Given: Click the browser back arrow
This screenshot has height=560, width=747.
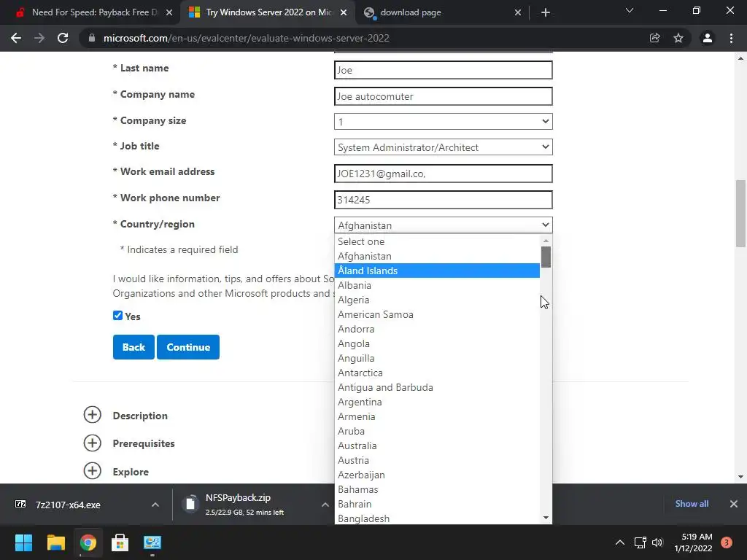Looking at the screenshot, I should [16, 38].
